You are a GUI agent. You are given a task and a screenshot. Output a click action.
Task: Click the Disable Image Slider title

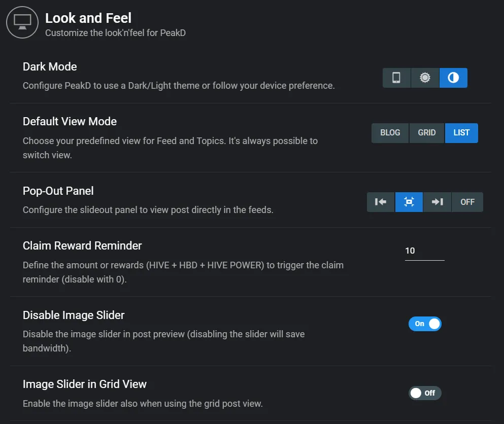(x=74, y=315)
